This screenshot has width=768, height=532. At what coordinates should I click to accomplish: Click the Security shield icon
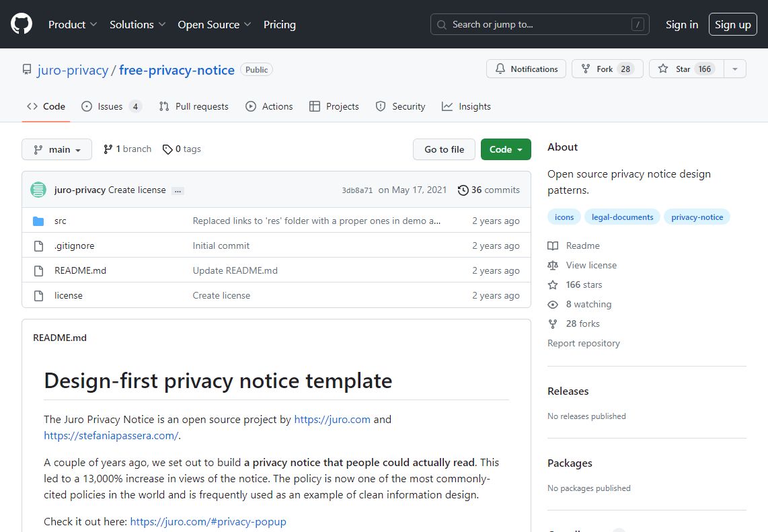[381, 106]
